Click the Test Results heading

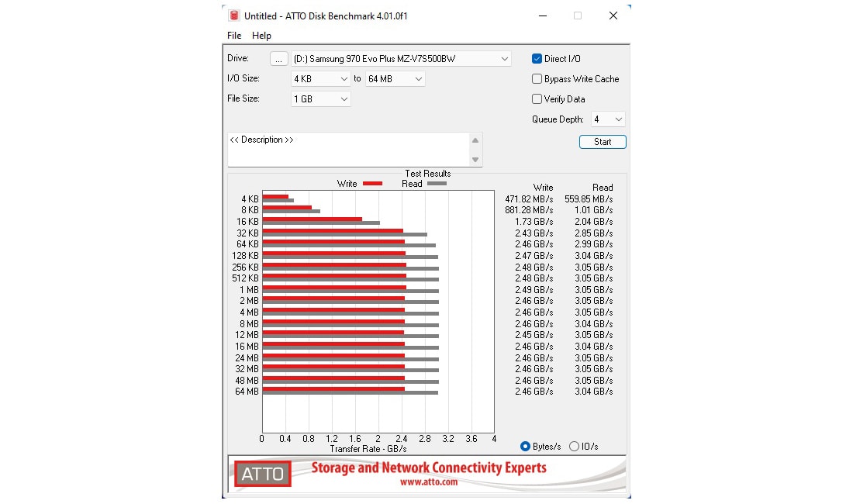click(x=427, y=174)
